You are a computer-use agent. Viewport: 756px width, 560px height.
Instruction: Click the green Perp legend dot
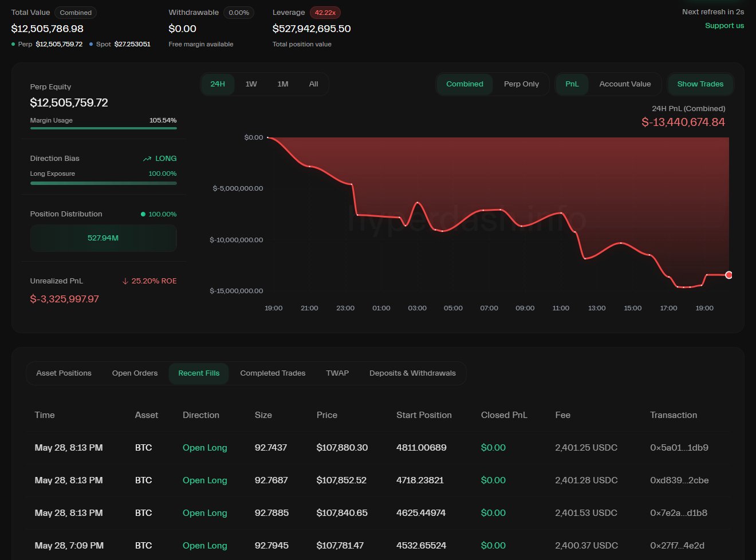(13, 44)
